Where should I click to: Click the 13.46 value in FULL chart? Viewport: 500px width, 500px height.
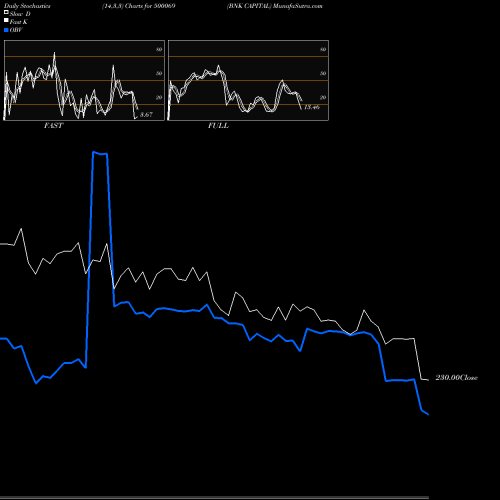312,107
